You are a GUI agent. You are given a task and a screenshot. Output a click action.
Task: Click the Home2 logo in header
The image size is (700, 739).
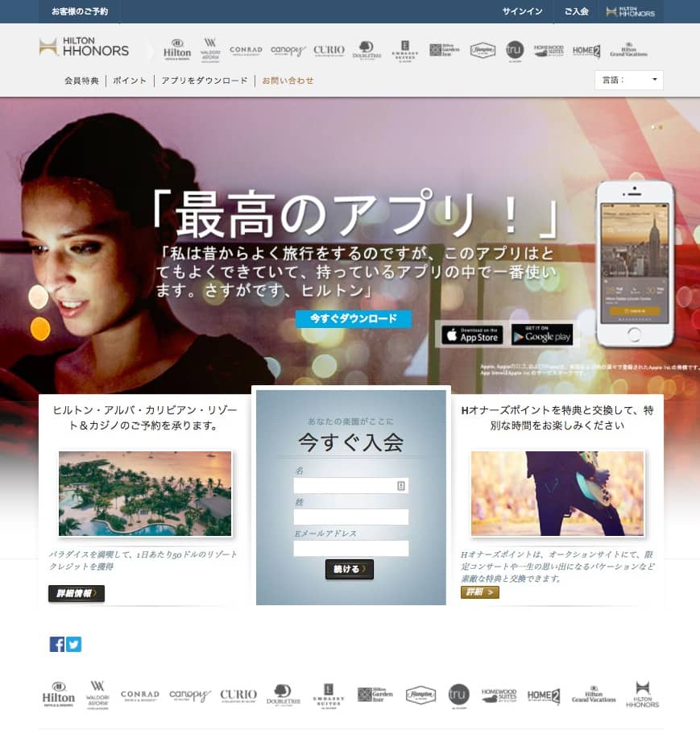tap(586, 51)
